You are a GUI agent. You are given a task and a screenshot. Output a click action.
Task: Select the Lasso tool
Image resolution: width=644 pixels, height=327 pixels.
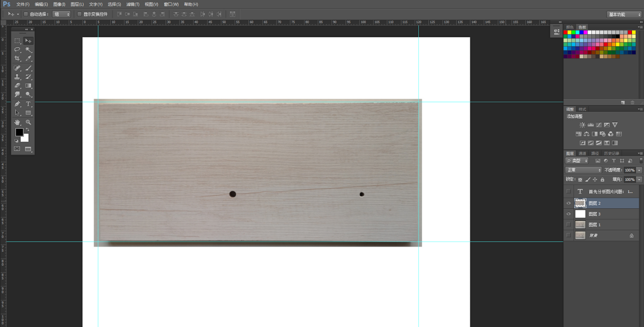click(17, 49)
